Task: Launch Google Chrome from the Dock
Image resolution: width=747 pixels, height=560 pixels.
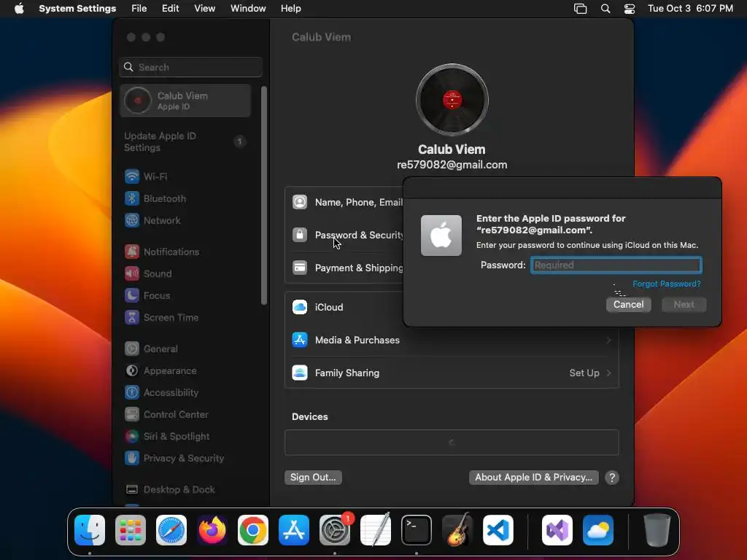Action: point(253,530)
